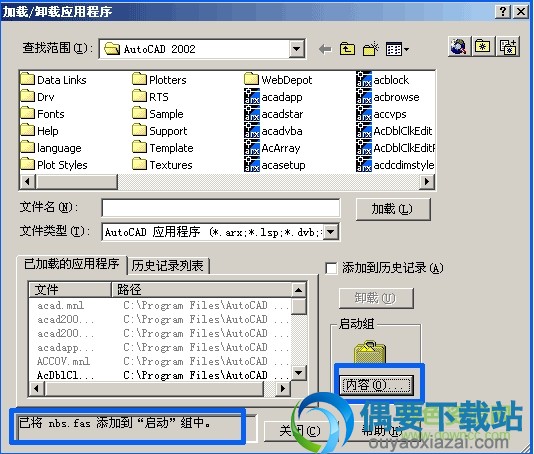The image size is (534, 454).
Task: Create a new folder
Action: (x=371, y=49)
